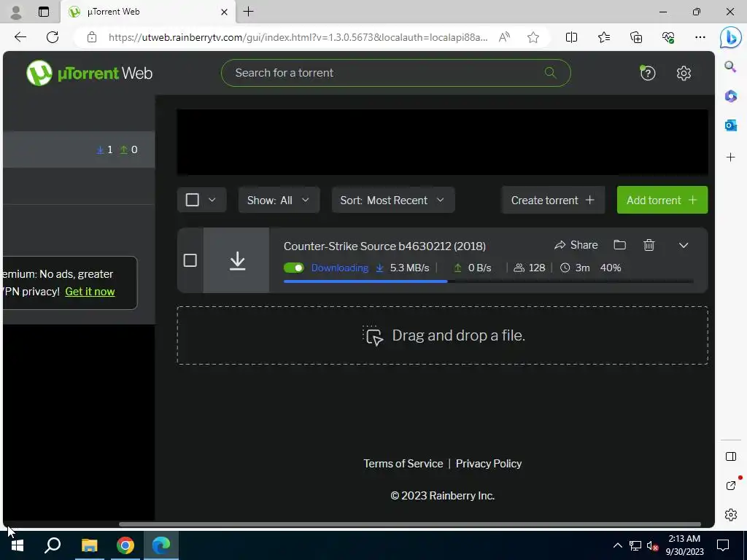Click the browser profile avatar icon
This screenshot has width=747, height=560.
point(16,12)
